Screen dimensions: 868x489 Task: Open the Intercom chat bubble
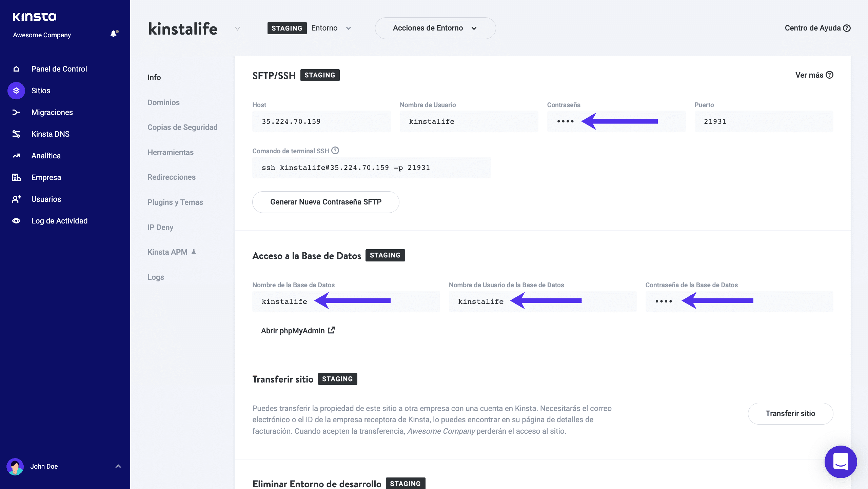(841, 462)
